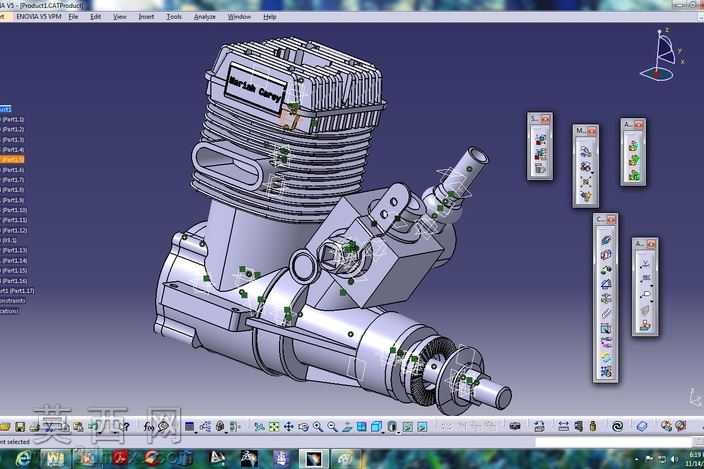Select the Rotate view tool
704x469 pixels.
coord(304,426)
